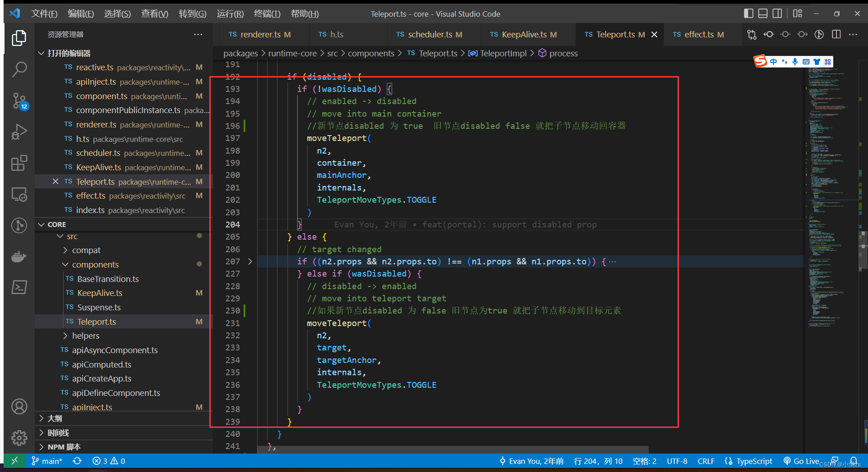Open Remote Explorer in activity bar

pyautogui.click(x=19, y=194)
